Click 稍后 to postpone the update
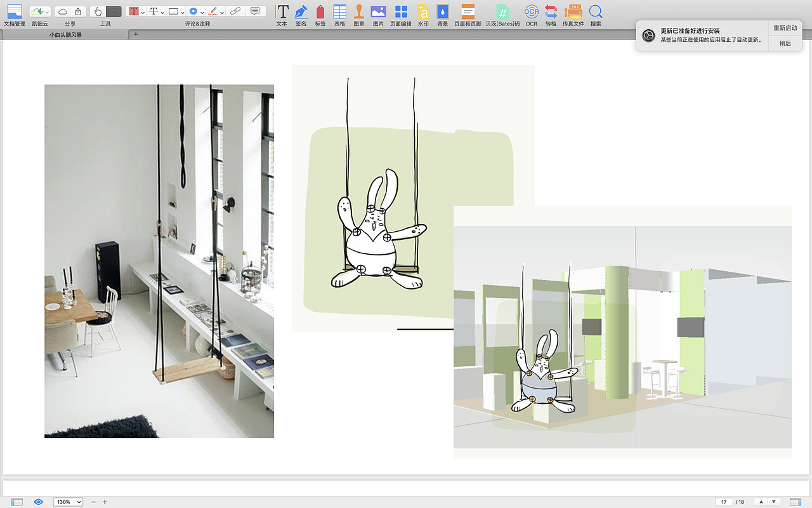 pyautogui.click(x=785, y=43)
